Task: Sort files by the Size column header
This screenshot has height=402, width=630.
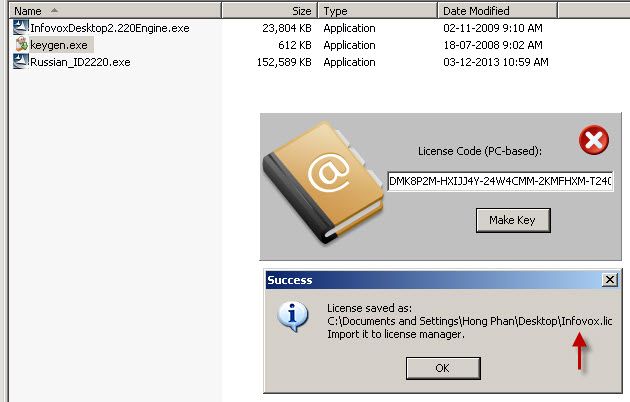Action: [x=270, y=11]
